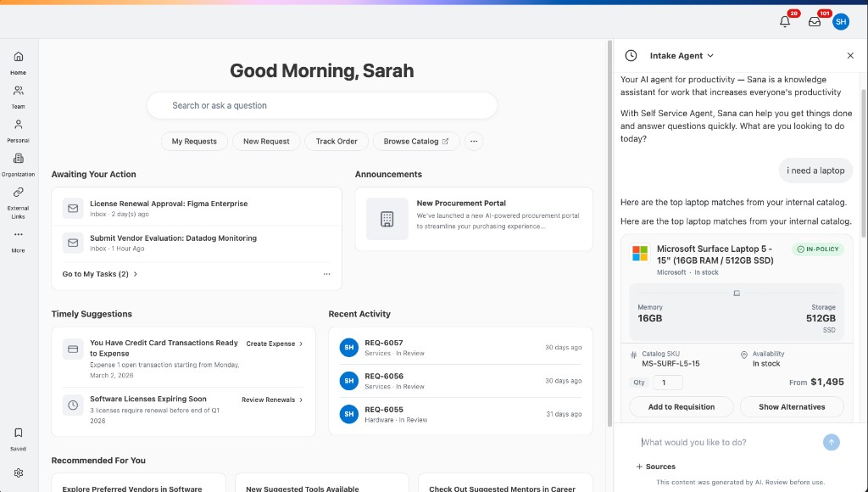The height and width of the screenshot is (492, 868).
Task: Select the My Requests chip
Action: coord(194,142)
